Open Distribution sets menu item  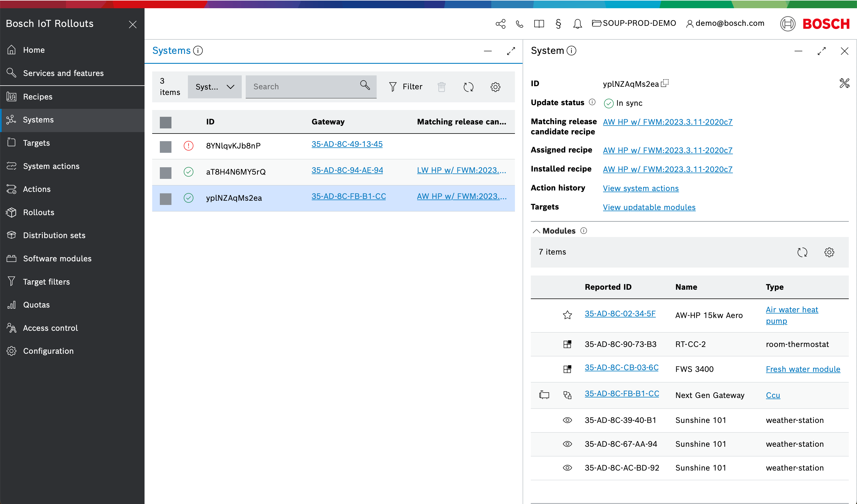coord(54,235)
